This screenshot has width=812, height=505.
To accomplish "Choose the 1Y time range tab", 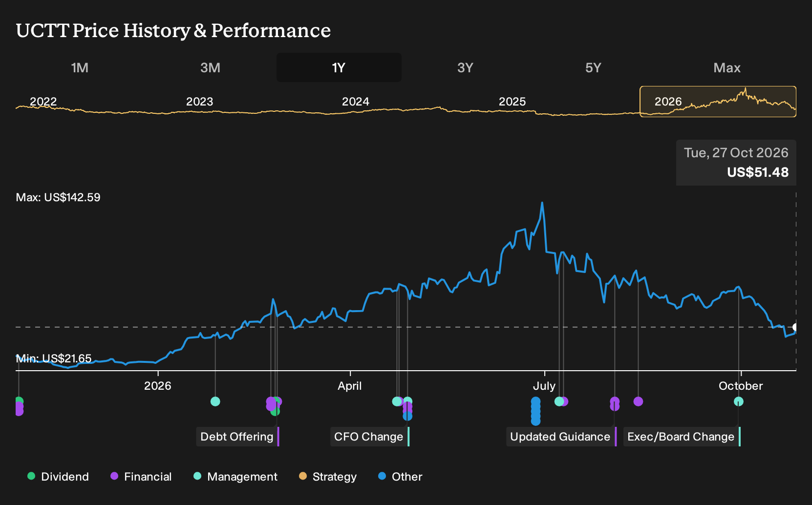I will (x=339, y=67).
